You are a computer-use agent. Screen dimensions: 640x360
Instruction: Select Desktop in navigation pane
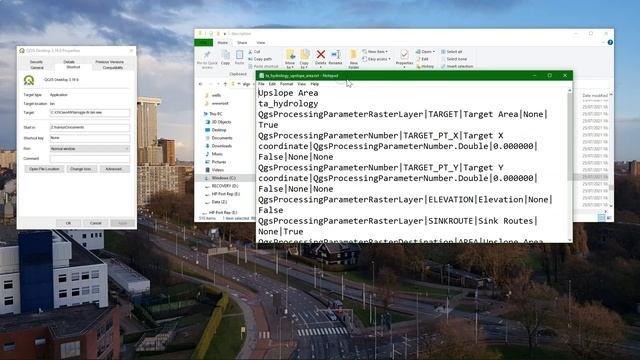pos(216,130)
